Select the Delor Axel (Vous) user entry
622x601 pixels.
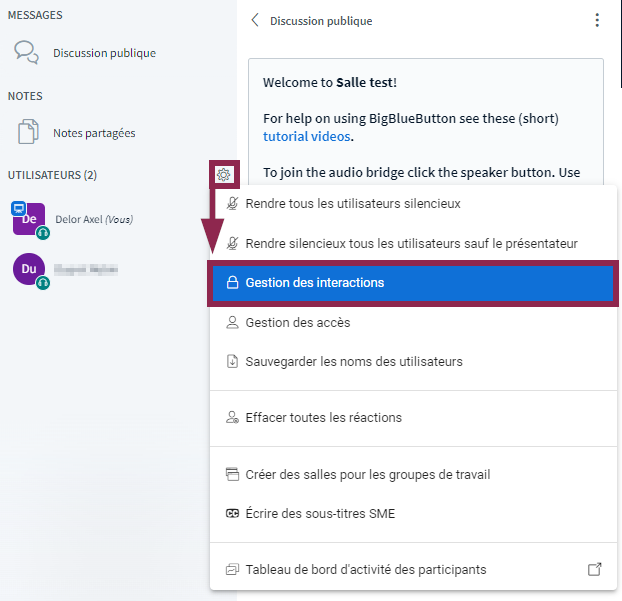pyautogui.click(x=94, y=219)
